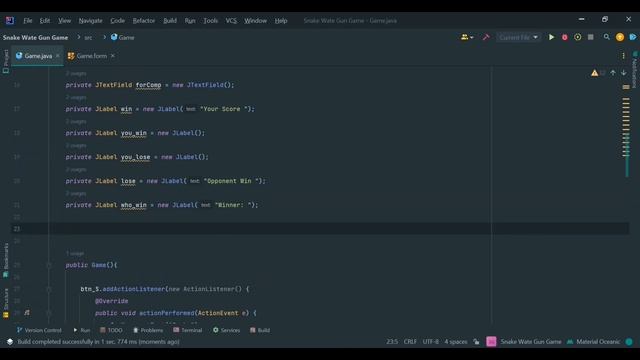Click the teal circle status icon

[629, 342]
